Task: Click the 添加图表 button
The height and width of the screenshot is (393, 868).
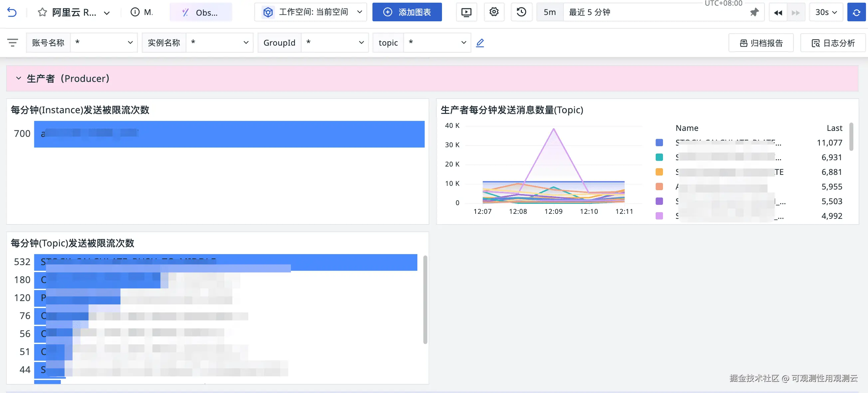Action: [407, 12]
